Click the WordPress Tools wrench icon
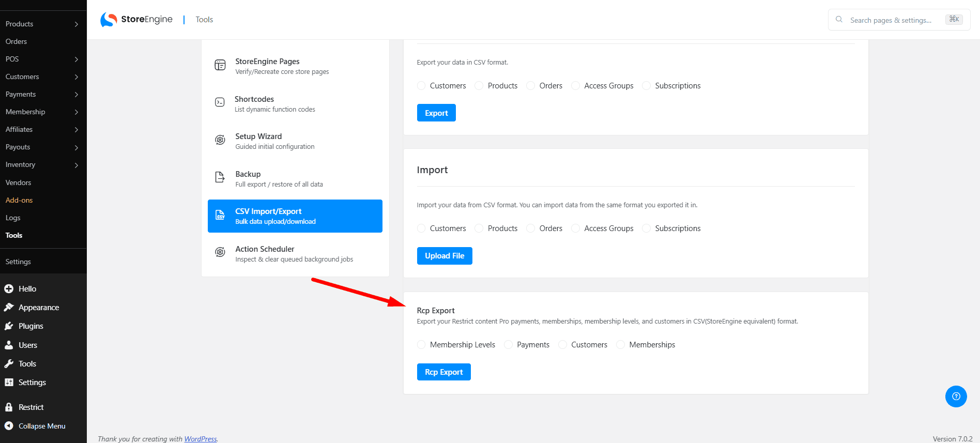 tap(9, 364)
